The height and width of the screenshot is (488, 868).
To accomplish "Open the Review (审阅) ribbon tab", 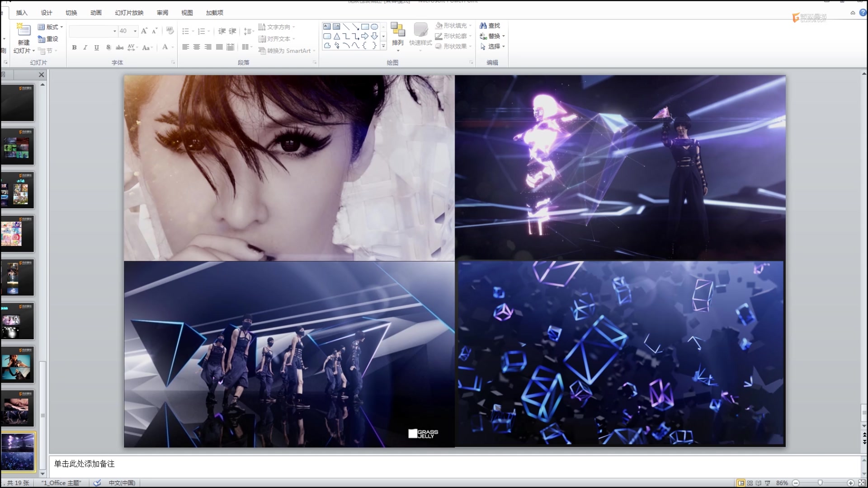I will click(163, 13).
